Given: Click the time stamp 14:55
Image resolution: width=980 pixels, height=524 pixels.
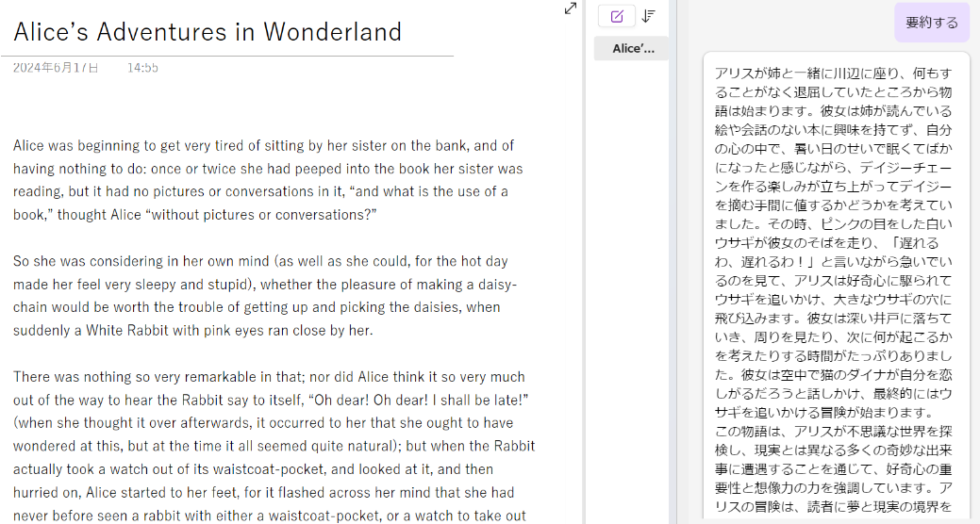Looking at the screenshot, I should (x=142, y=68).
